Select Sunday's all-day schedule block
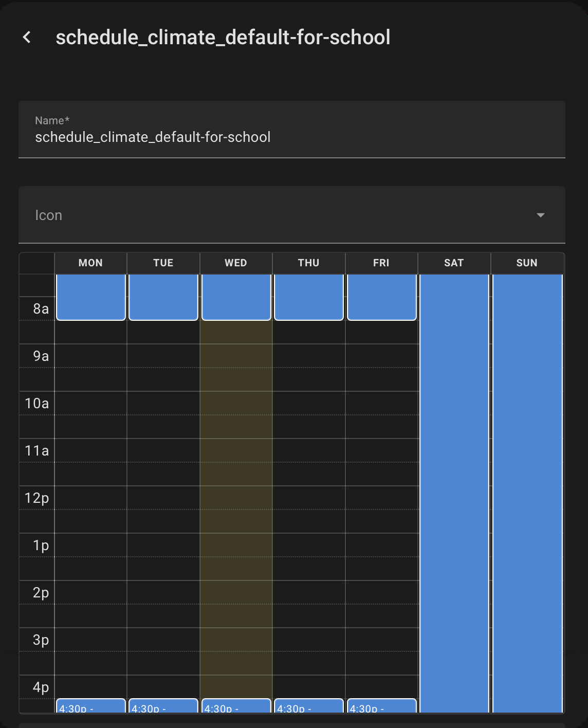This screenshot has height=728, width=588. [527, 488]
